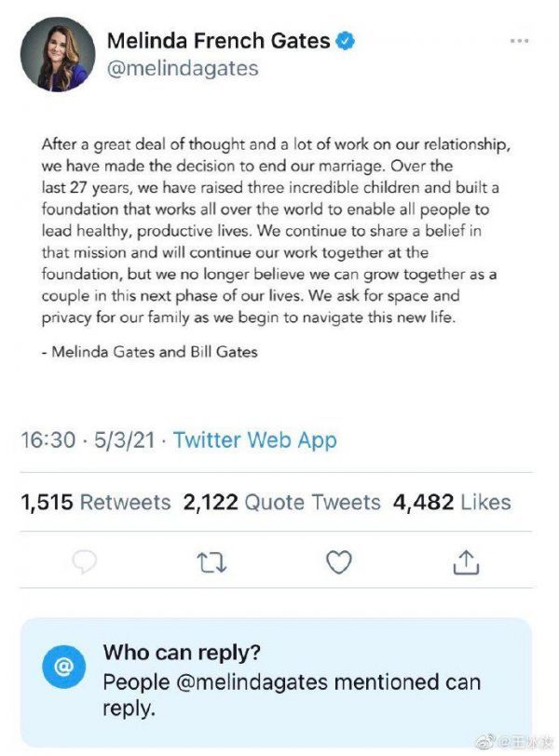
Task: Click the Melinda French Gates display name
Action: [x=218, y=41]
